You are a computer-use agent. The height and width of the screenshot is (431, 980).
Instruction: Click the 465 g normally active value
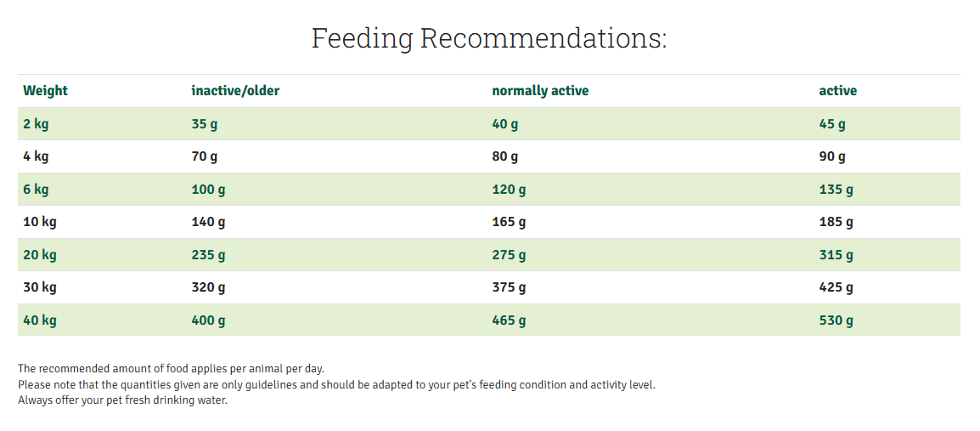509,320
